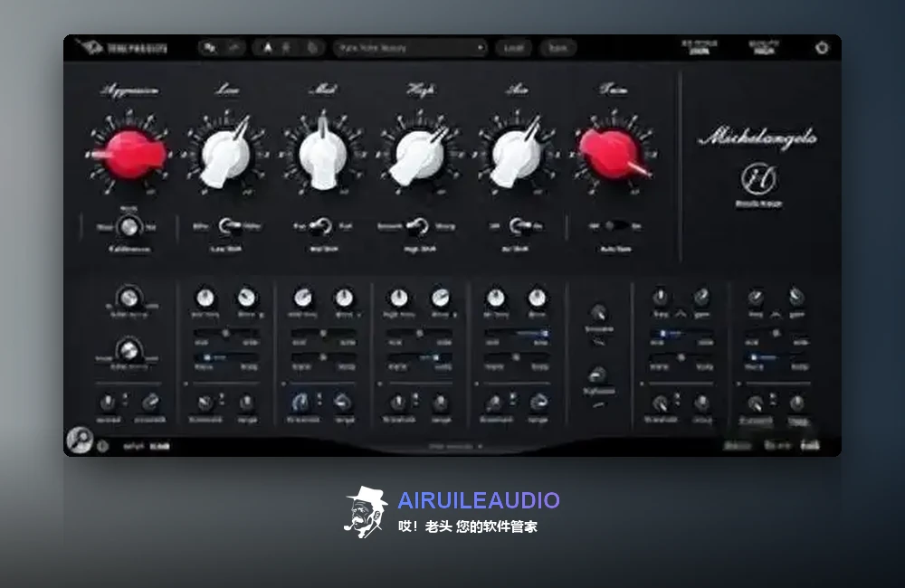
Task: Toggle the dynamics enable dot in Mid column
Action: pos(283,384)
